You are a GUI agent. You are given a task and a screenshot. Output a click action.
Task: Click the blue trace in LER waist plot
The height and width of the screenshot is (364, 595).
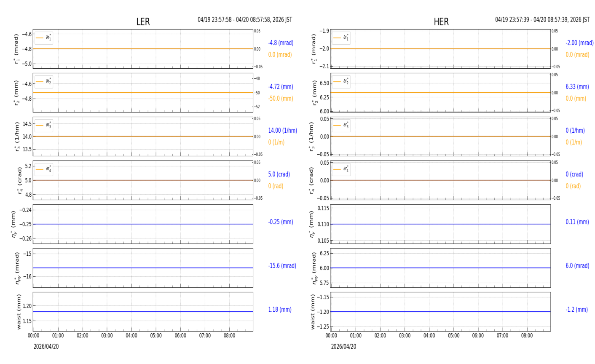pyautogui.click(x=143, y=312)
